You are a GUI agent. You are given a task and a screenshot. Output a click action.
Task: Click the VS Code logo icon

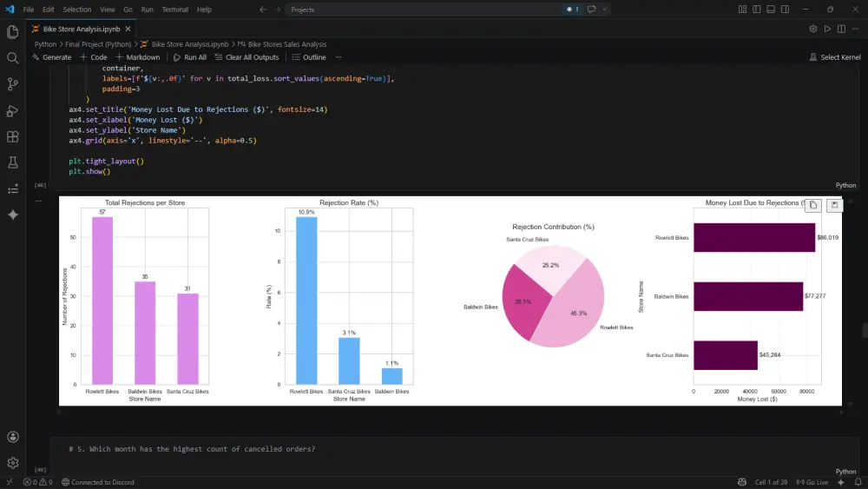pos(10,10)
